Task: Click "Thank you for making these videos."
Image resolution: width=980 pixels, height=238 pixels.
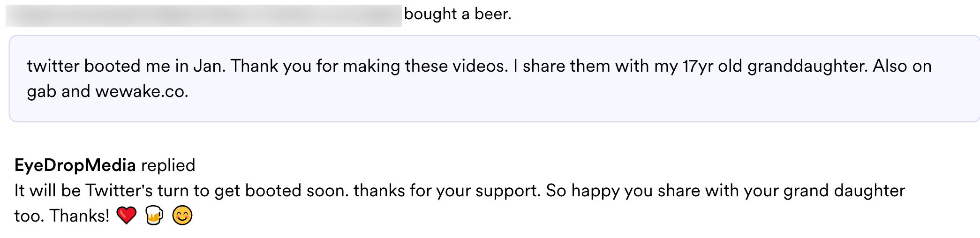Action: coord(369,66)
